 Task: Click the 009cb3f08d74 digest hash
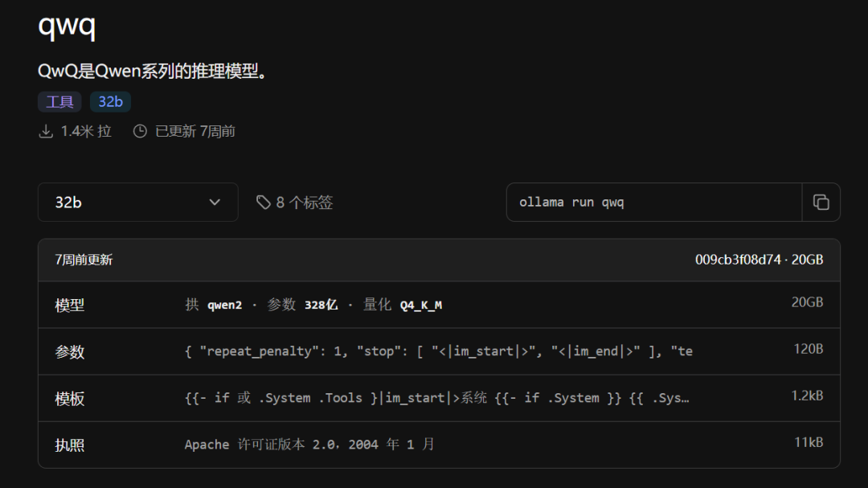point(737,259)
